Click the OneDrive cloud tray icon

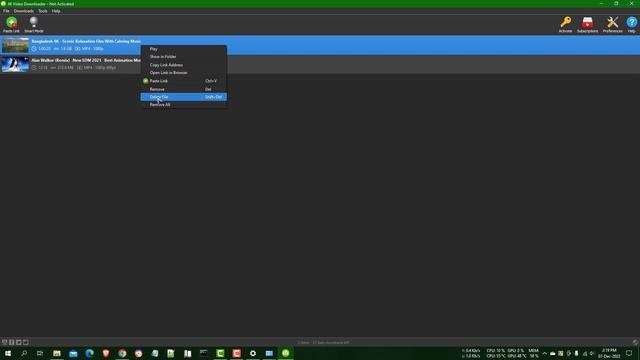553,353
